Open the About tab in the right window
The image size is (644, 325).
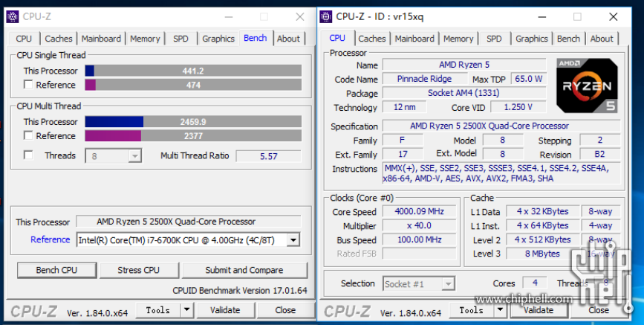[x=602, y=39]
